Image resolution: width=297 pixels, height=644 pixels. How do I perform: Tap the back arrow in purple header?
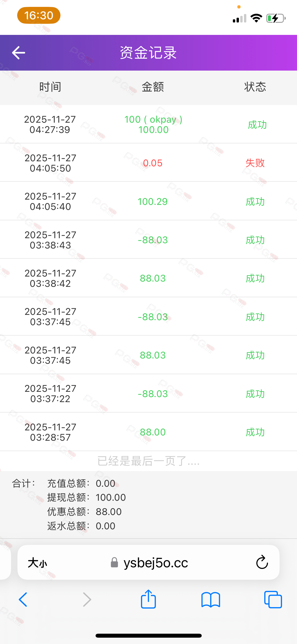click(x=18, y=53)
